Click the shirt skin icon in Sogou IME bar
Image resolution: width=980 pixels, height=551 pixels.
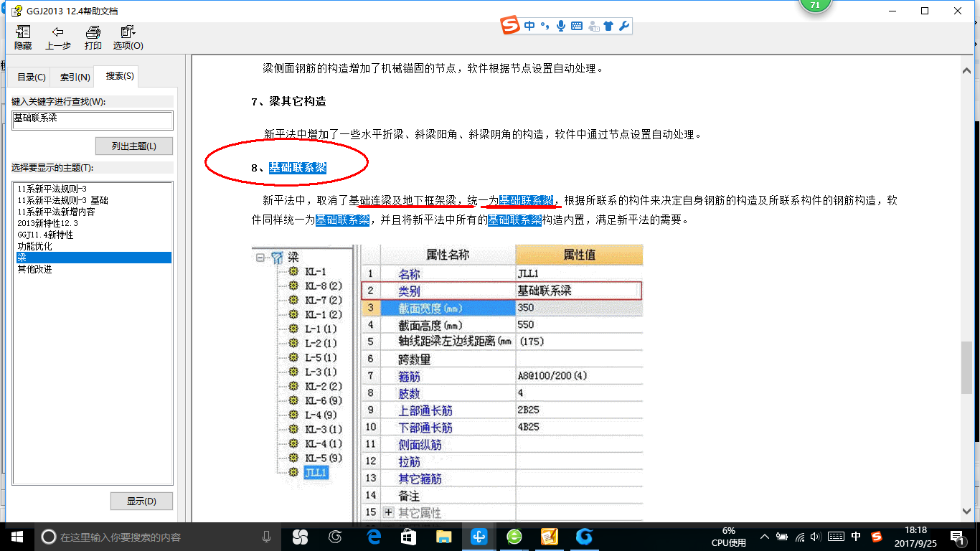click(608, 27)
